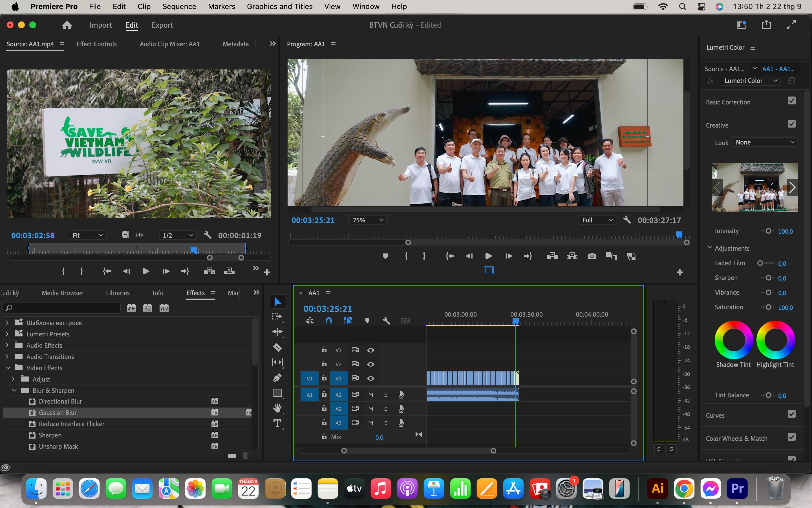Collapse the Blur & Sharpen folder
The image size is (812, 508).
14,390
